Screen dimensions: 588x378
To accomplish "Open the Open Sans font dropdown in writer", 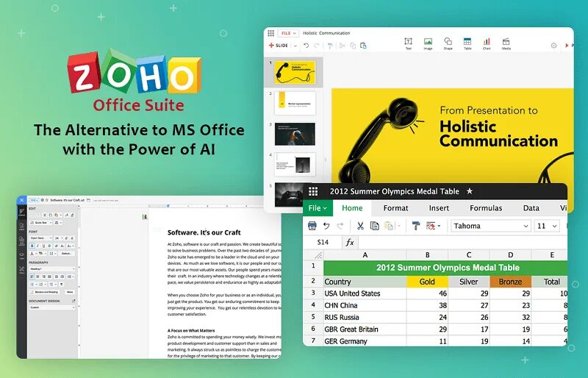I will tap(41, 238).
